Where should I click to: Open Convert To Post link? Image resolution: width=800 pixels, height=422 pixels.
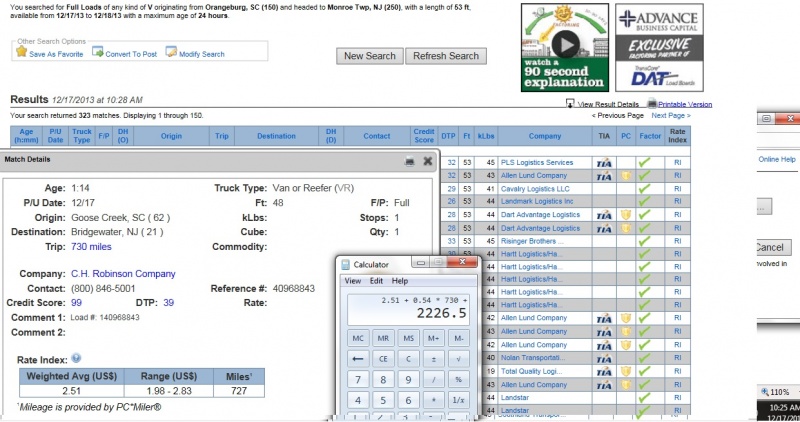pos(131,54)
